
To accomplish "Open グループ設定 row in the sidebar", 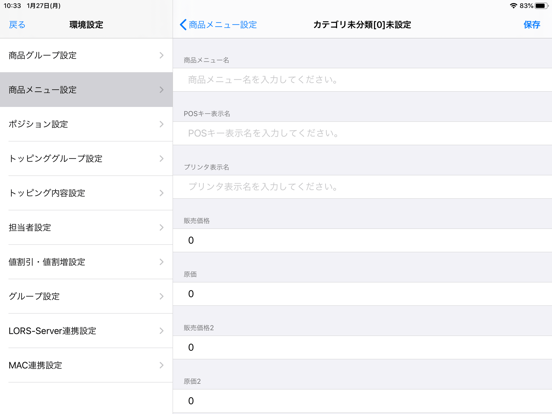I will coord(86,296).
